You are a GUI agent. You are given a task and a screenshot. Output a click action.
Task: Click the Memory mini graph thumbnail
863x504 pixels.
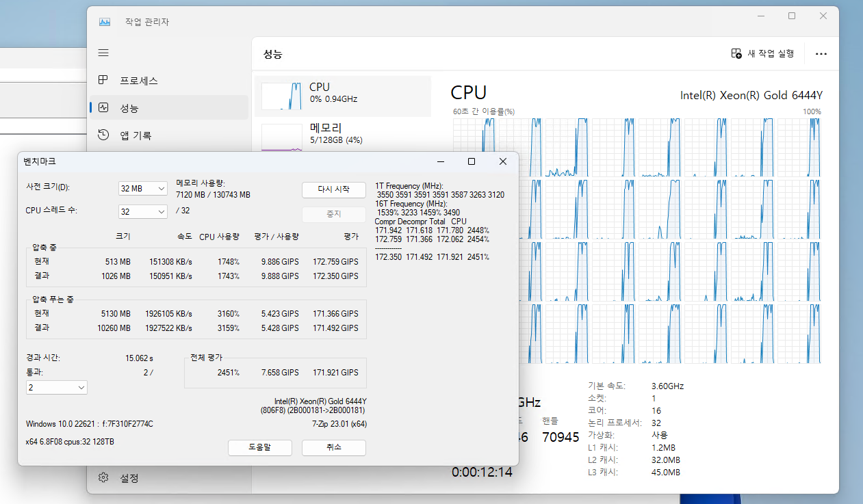pos(281,137)
